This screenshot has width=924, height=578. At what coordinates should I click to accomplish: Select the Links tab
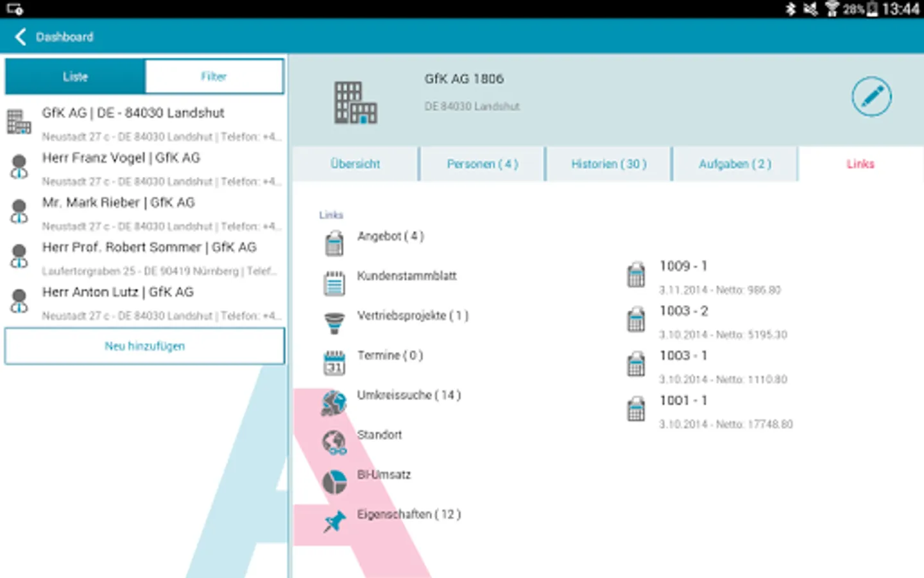click(x=860, y=164)
